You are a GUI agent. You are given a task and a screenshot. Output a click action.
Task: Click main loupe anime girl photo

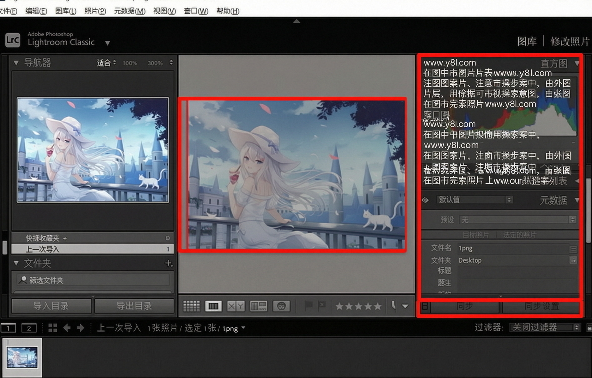tap(296, 174)
